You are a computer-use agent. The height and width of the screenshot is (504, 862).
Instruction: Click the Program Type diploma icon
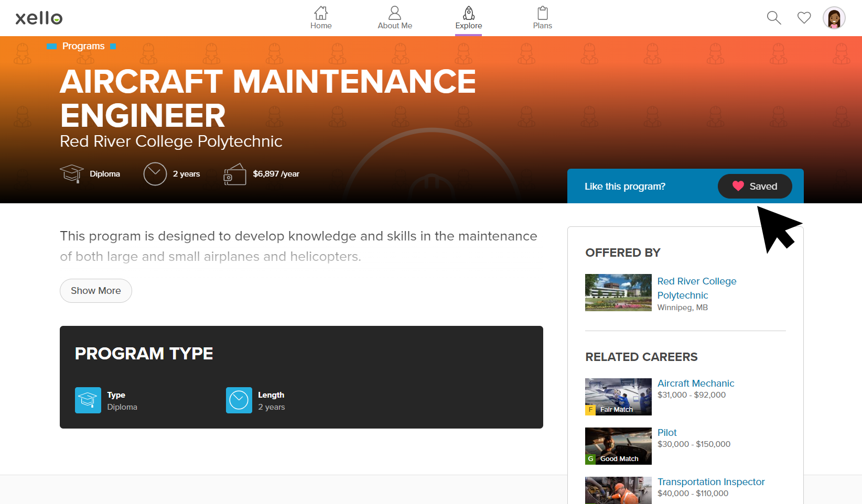[88, 400]
